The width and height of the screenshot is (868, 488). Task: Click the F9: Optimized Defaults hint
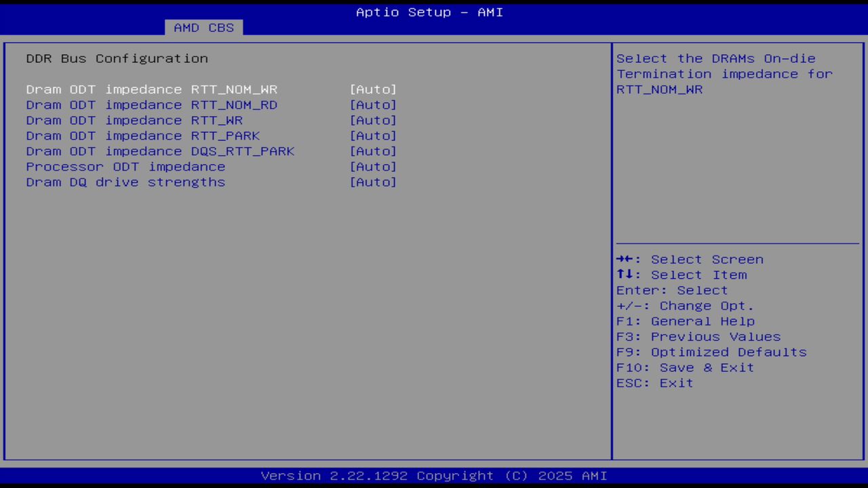click(x=711, y=352)
